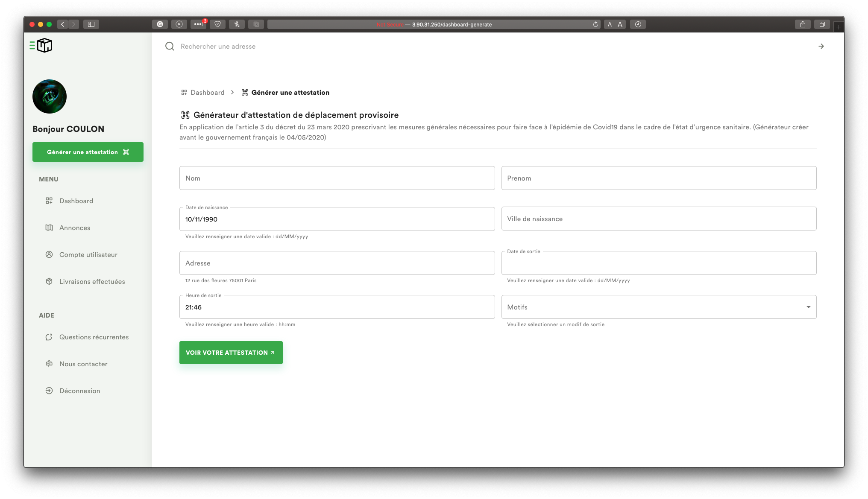Open Questions récurrentes menu item
Viewport: 868px width, 499px height.
click(x=94, y=337)
